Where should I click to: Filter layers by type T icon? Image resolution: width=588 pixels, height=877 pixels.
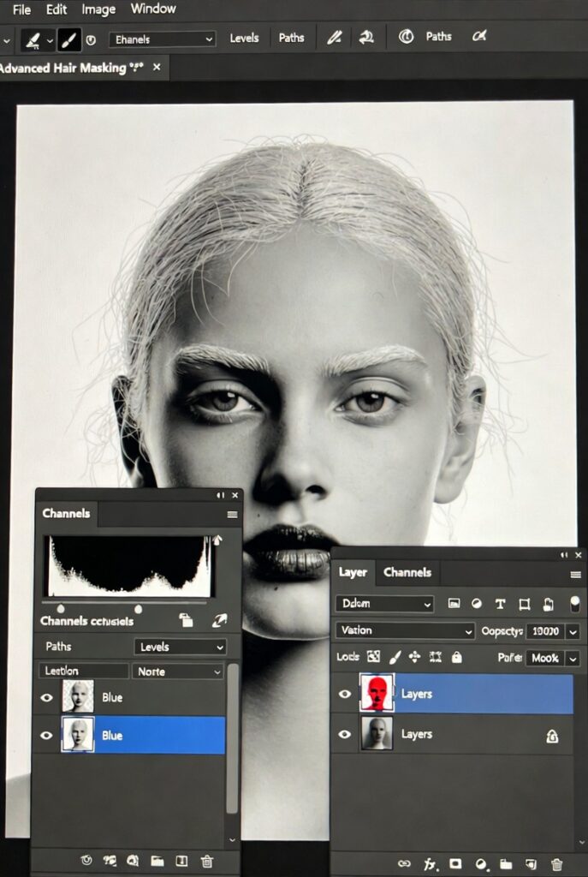click(x=500, y=604)
